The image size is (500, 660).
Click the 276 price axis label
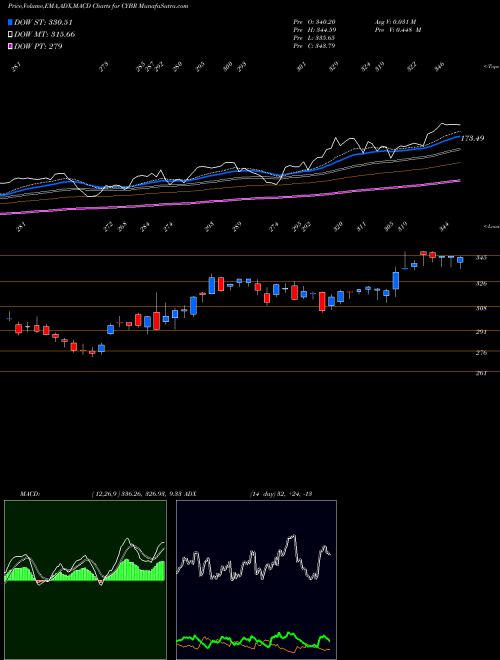[481, 352]
